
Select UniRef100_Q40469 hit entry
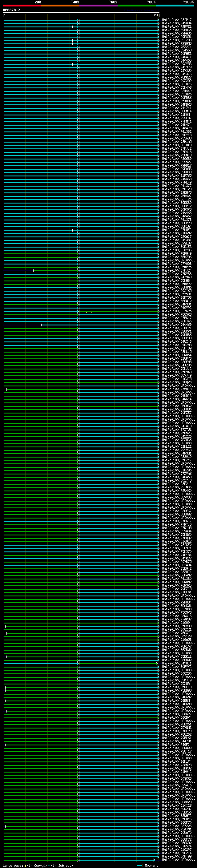(x=176, y=325)
